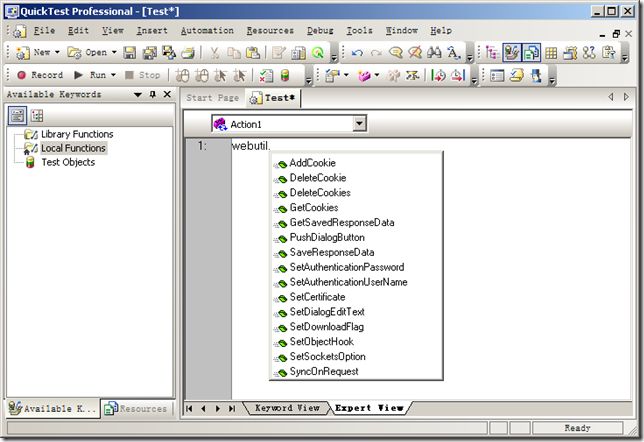
Task: Click the New test button
Action: tap(33, 53)
